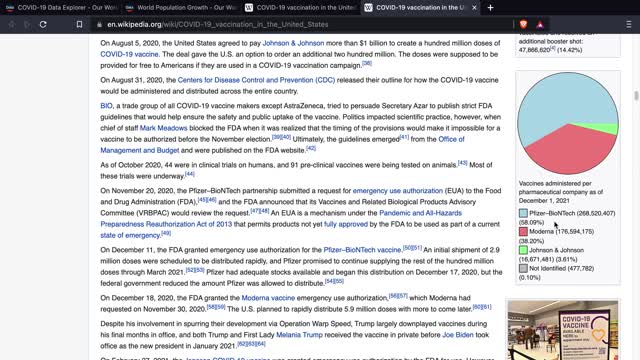Viewport: 640px width, 360px height.
Task: Switch to COVID-19 Data Explorer tab
Action: coord(61,7)
